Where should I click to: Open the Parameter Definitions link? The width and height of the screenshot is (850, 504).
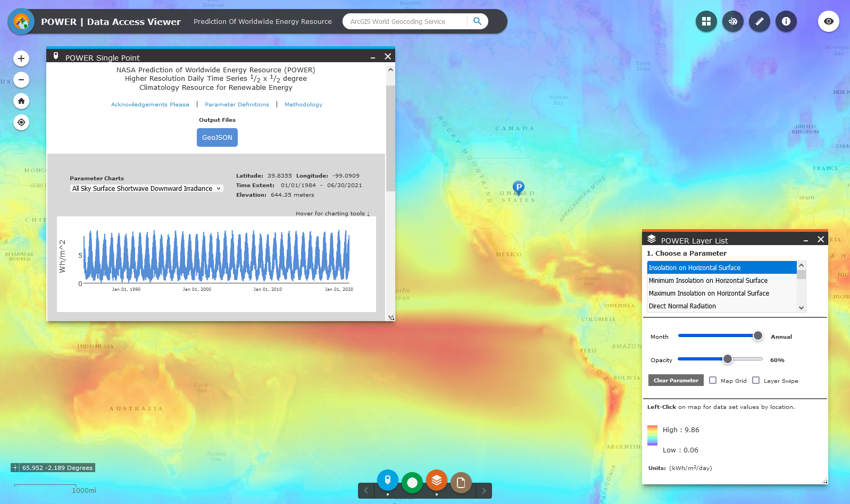point(237,105)
